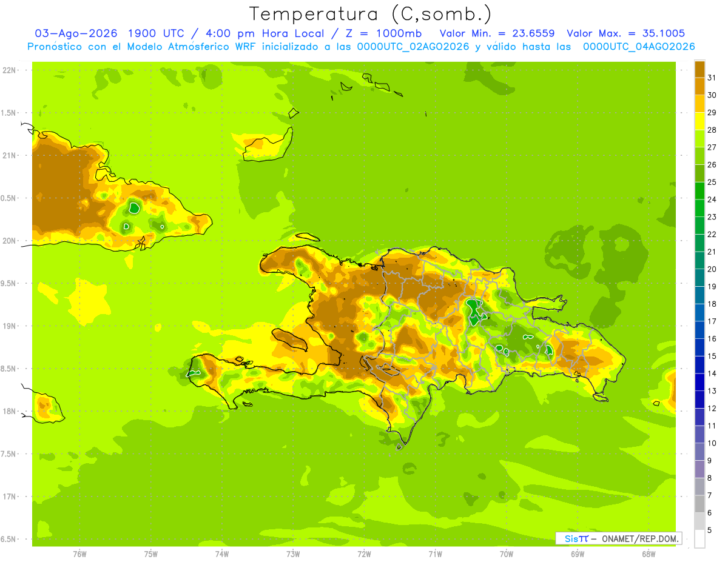This screenshot has height=562, width=728.
Task: Click the 'Temperatura (C,somb.)' chart title
Action: (370, 14)
